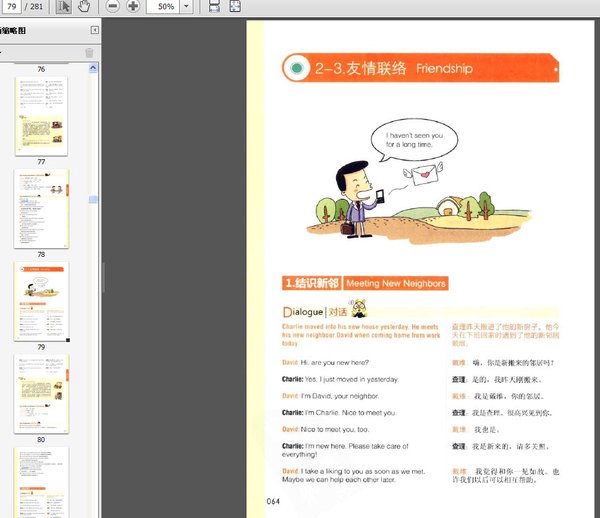Click the fit full page icon
600x518 pixels.
(235, 6)
